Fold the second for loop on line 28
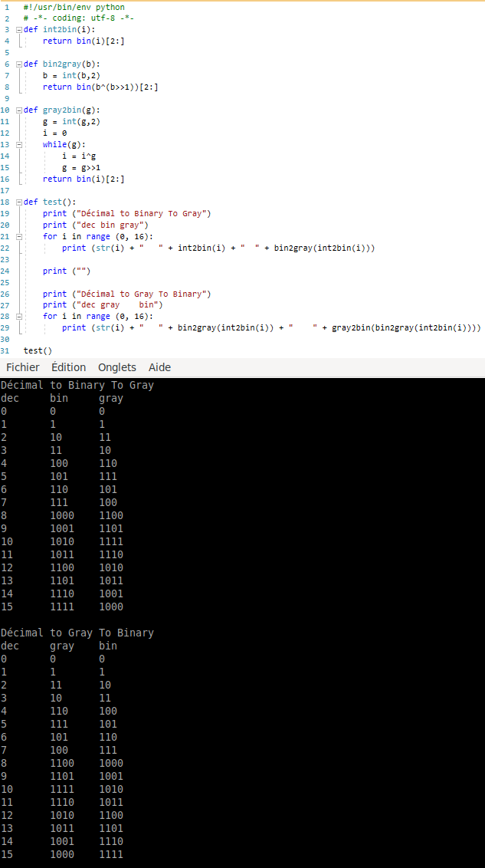This screenshot has height=868, width=485. coord(19,316)
